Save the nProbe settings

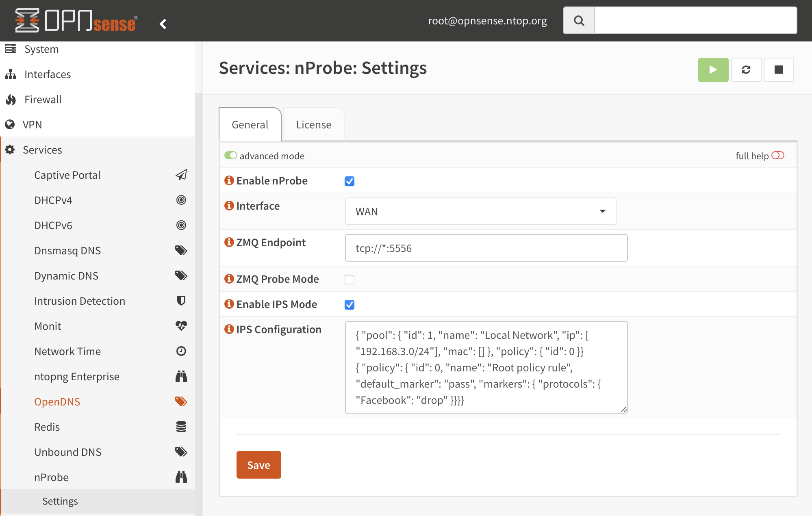(259, 465)
